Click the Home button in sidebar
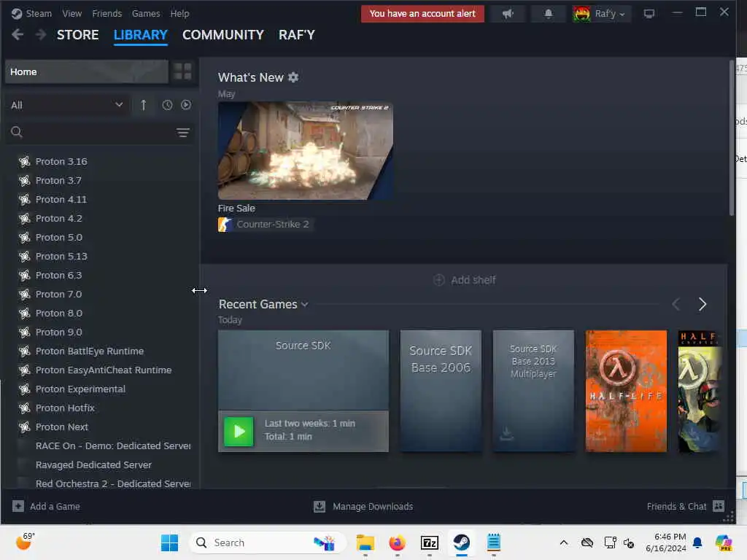 [x=87, y=72]
